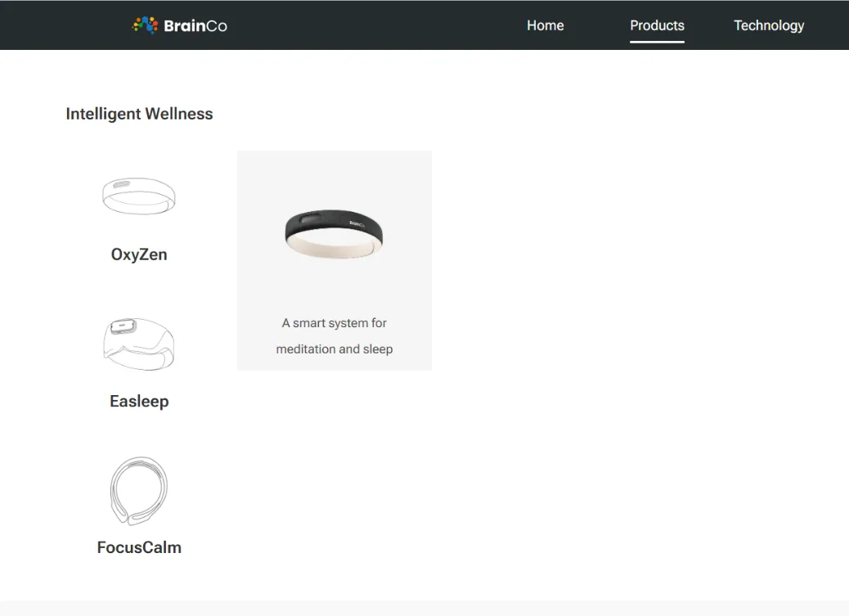The width and height of the screenshot is (849, 616).
Task: Click the BrainCo wordmark text
Action: 195,25
